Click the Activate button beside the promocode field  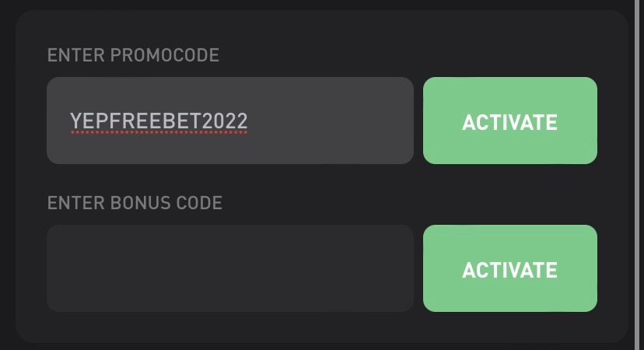509,121
